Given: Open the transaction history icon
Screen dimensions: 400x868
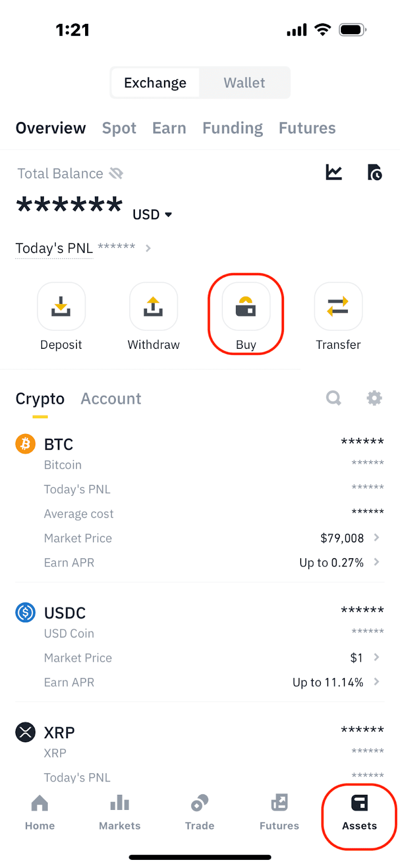Looking at the screenshot, I should 375,173.
